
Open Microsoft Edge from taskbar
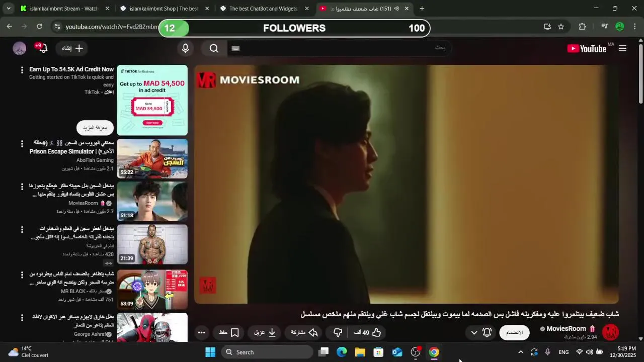[x=342, y=352]
